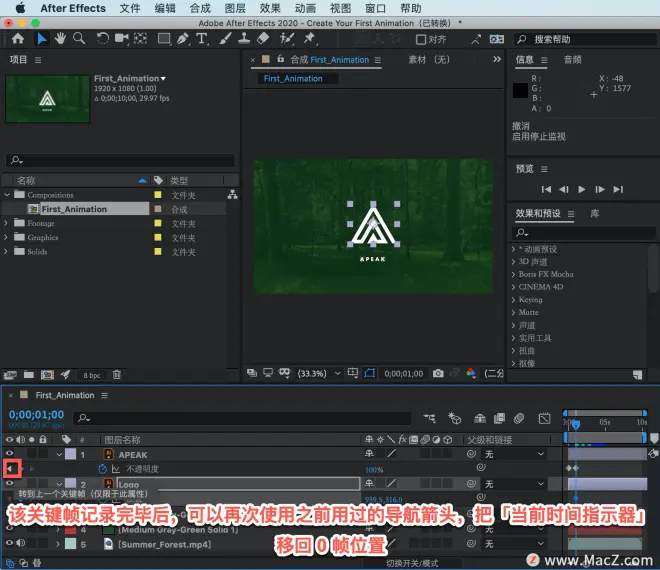Image resolution: width=660 pixels, height=570 pixels.
Task: Click the trash icon in project panel
Action: pyautogui.click(x=117, y=375)
